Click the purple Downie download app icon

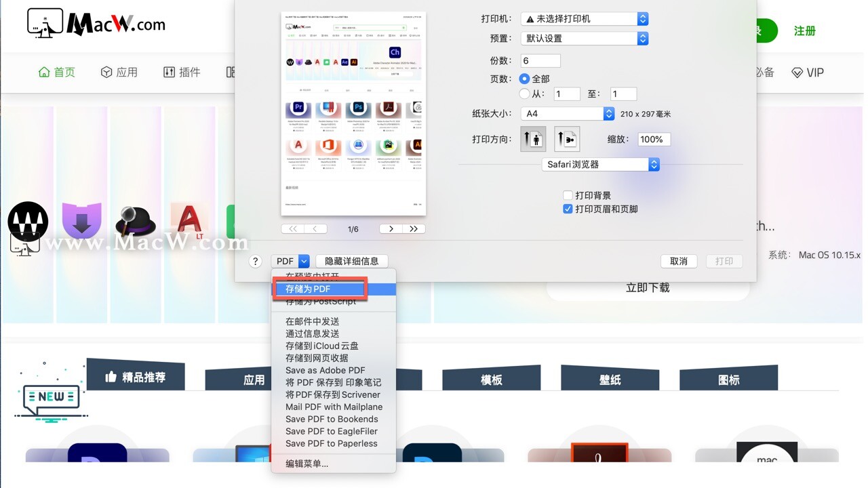pos(82,221)
